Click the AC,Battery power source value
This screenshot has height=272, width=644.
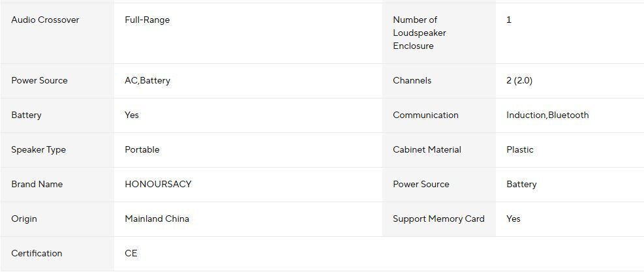[x=147, y=80]
